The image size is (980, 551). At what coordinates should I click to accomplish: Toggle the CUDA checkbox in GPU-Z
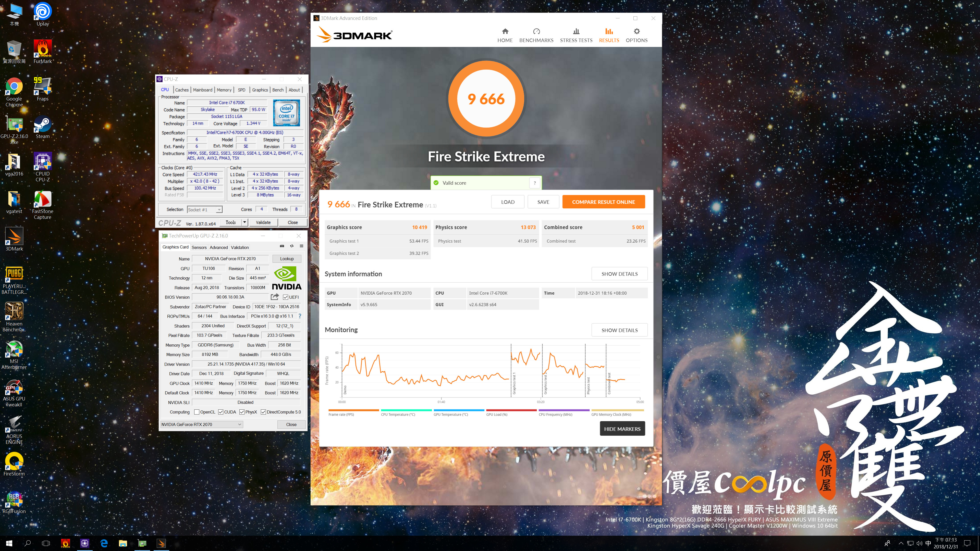coord(221,412)
